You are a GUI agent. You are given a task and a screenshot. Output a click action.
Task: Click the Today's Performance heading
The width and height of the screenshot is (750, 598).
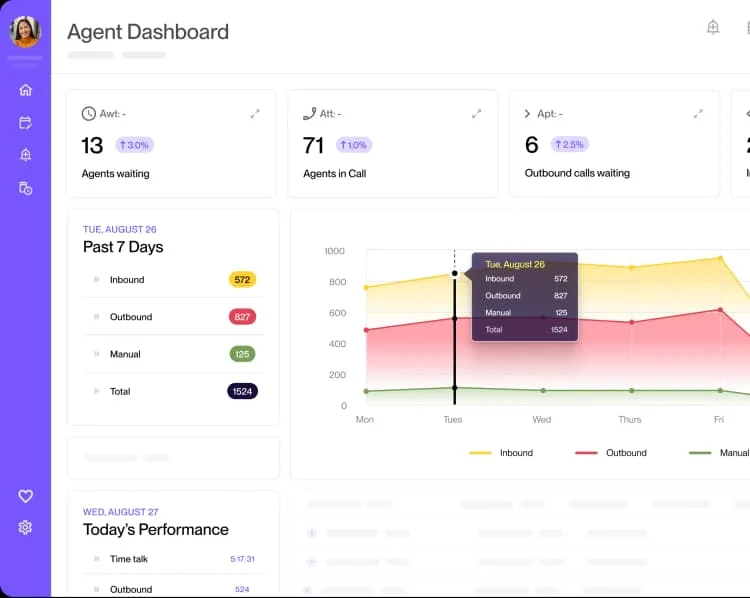[155, 530]
